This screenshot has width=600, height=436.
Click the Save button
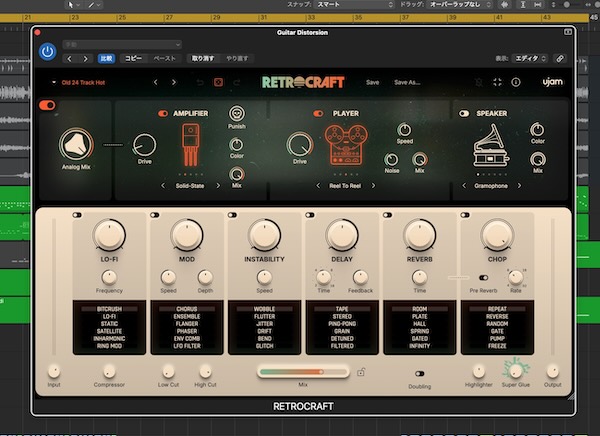tap(372, 82)
